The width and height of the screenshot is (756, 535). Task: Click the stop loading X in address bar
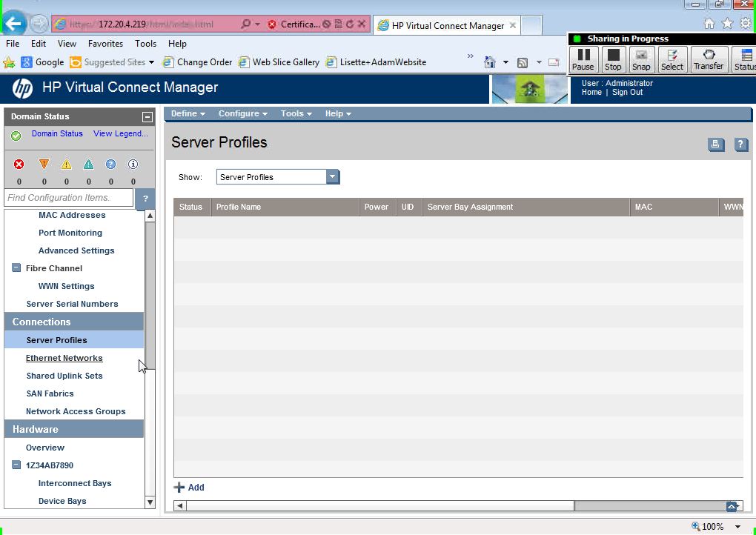[361, 24]
